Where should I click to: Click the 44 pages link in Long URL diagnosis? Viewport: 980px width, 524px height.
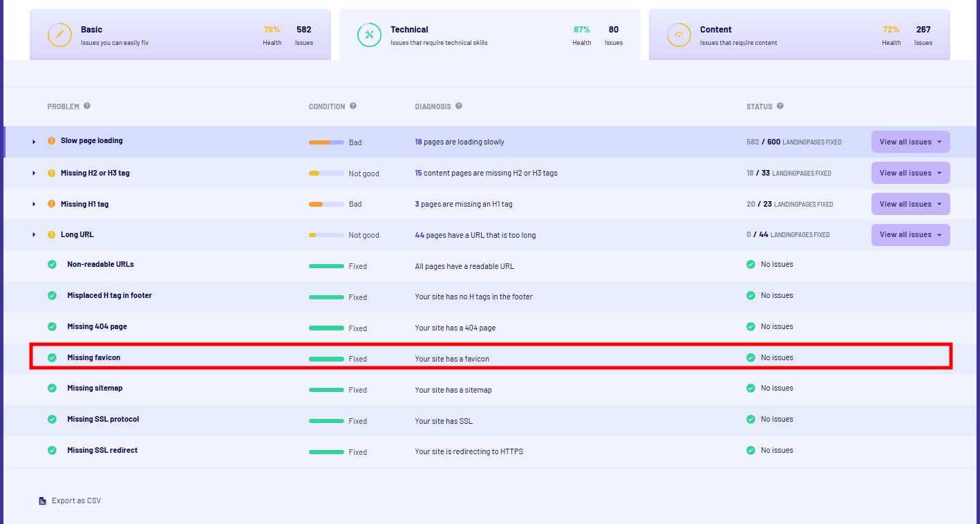click(420, 235)
